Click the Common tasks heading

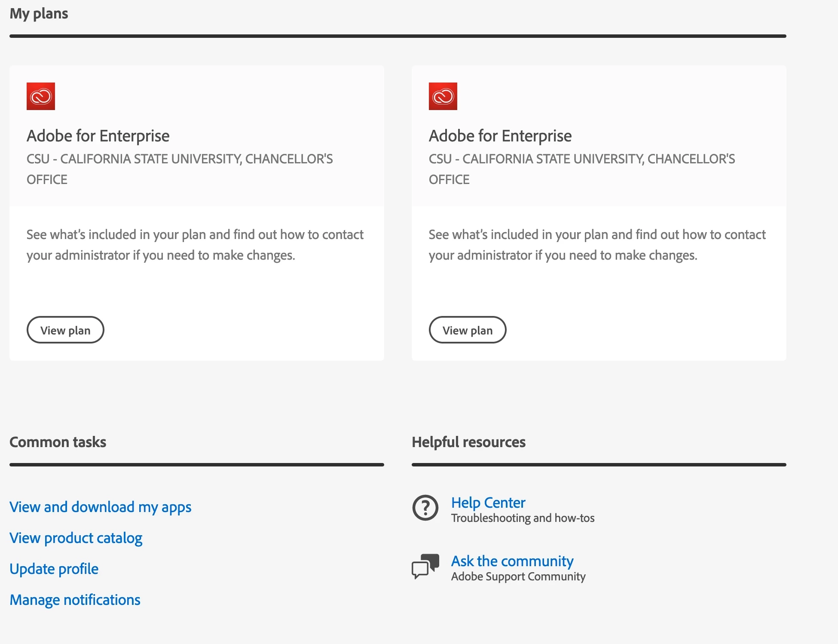[58, 442]
